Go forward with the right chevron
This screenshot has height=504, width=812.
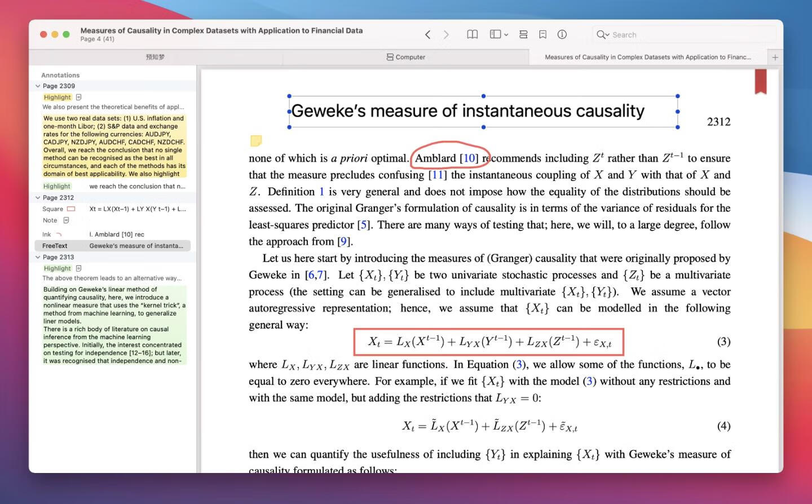click(446, 34)
